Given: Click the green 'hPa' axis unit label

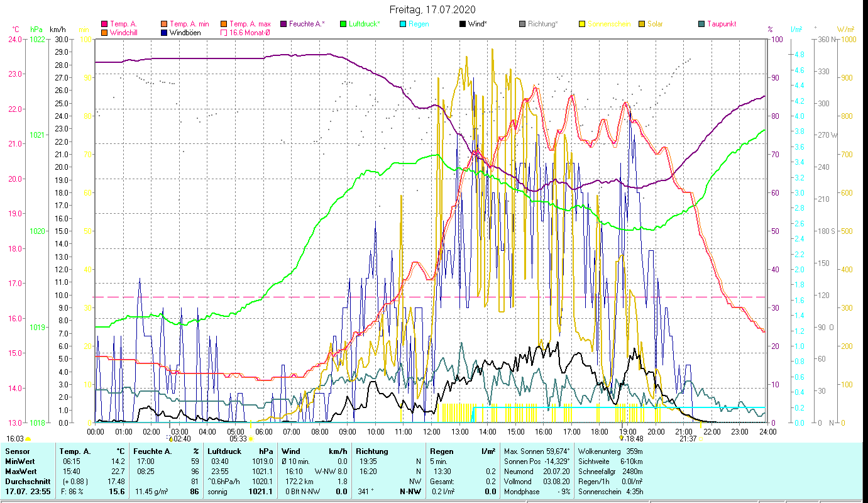Looking at the screenshot, I should tap(36, 30).
